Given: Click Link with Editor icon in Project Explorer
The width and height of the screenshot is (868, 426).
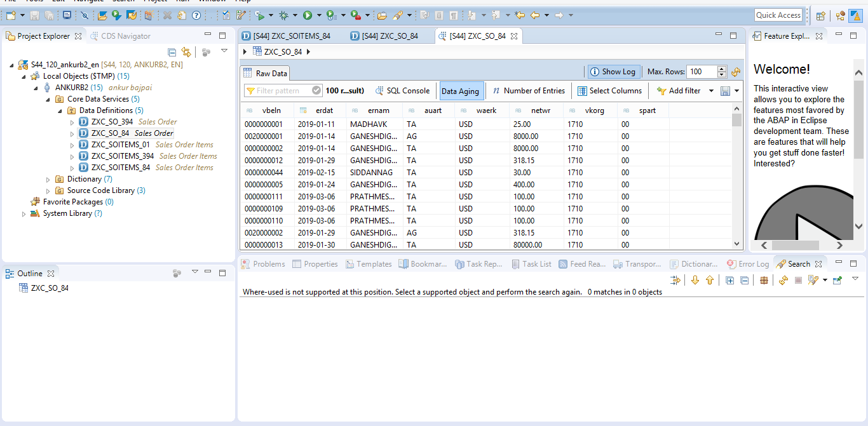Looking at the screenshot, I should tap(186, 52).
